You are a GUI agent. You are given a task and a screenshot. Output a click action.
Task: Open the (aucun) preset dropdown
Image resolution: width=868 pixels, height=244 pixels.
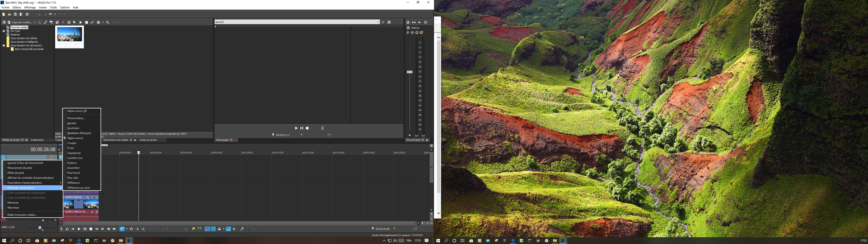(378, 22)
